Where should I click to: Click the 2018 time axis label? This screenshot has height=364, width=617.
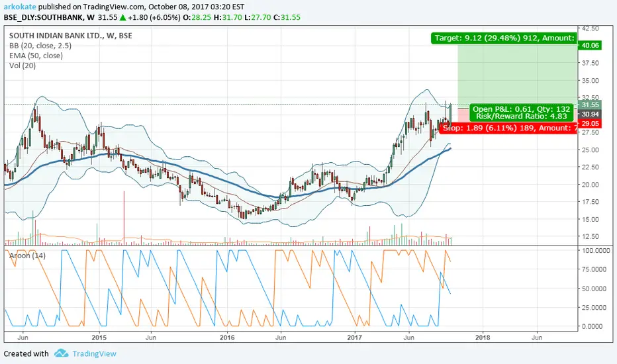[483, 338]
